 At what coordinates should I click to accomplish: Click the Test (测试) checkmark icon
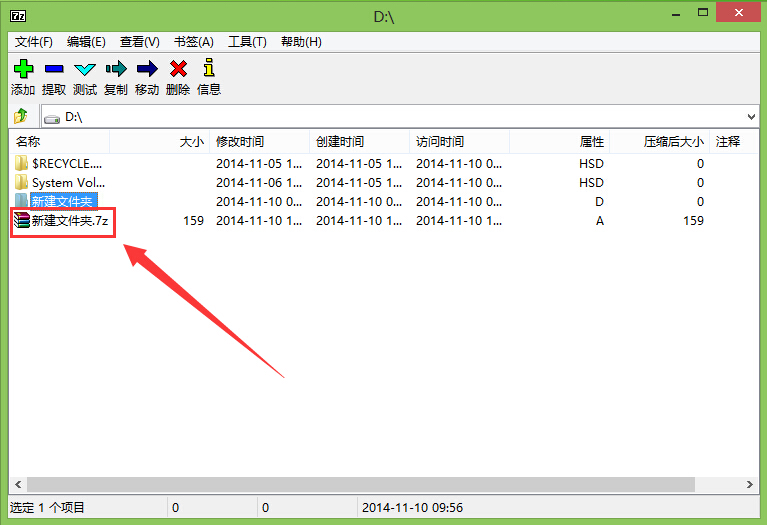[85, 69]
